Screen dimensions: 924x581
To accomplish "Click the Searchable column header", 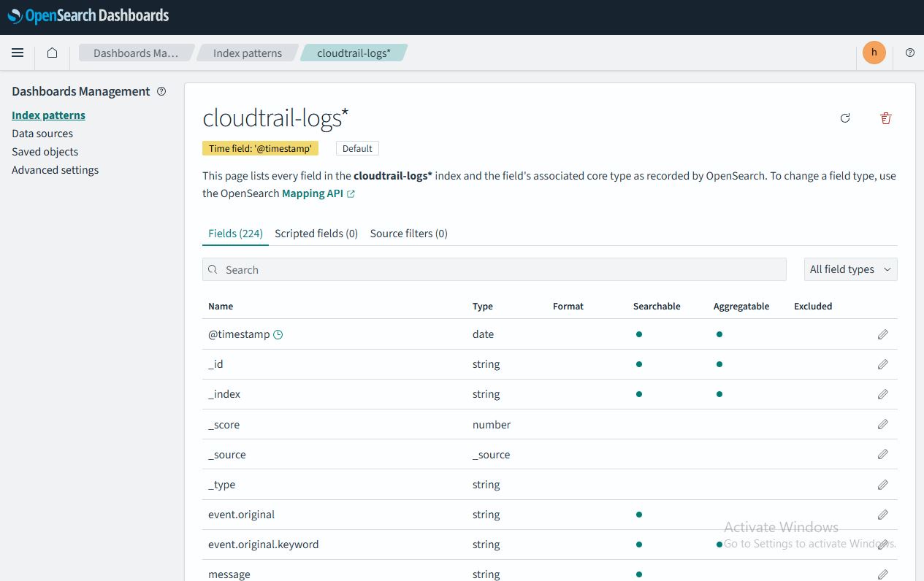I will coord(657,307).
